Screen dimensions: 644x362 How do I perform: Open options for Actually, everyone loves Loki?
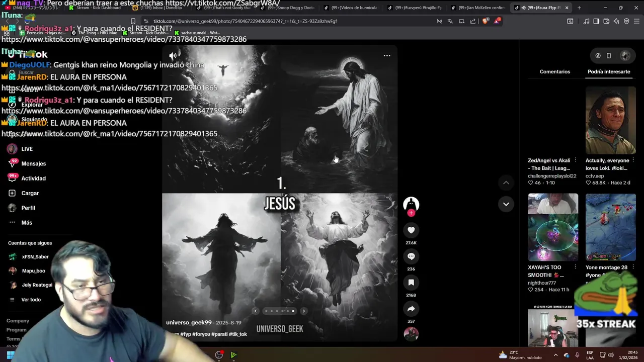pos(633,160)
